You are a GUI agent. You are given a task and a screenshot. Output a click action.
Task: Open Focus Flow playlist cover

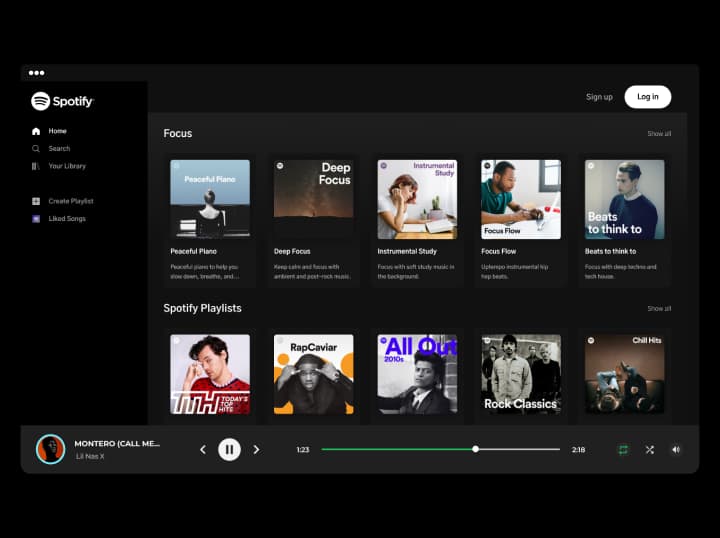[x=521, y=199]
